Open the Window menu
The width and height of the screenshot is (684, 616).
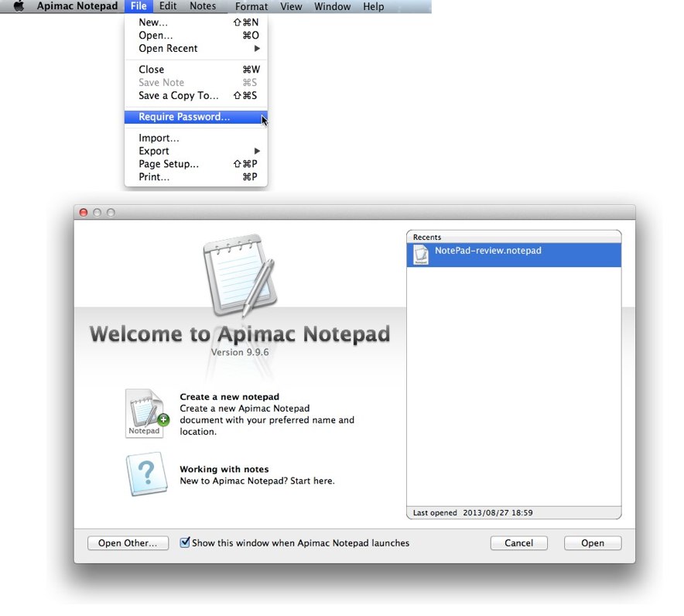(x=333, y=6)
